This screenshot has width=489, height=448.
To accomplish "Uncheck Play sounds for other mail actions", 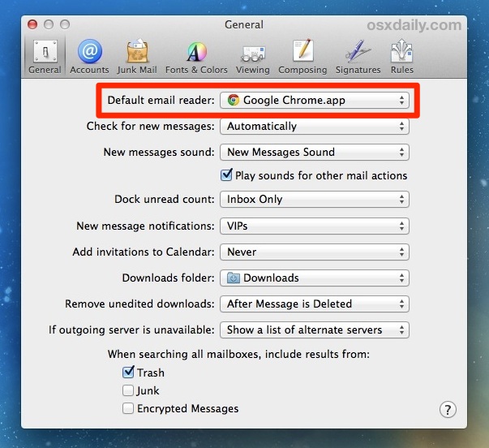I will click(x=226, y=175).
